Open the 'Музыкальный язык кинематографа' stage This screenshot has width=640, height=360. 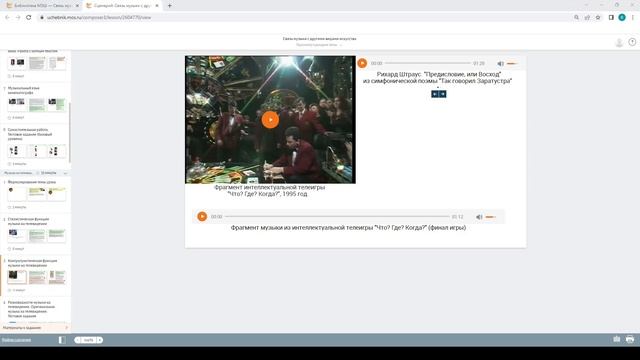(x=24, y=90)
